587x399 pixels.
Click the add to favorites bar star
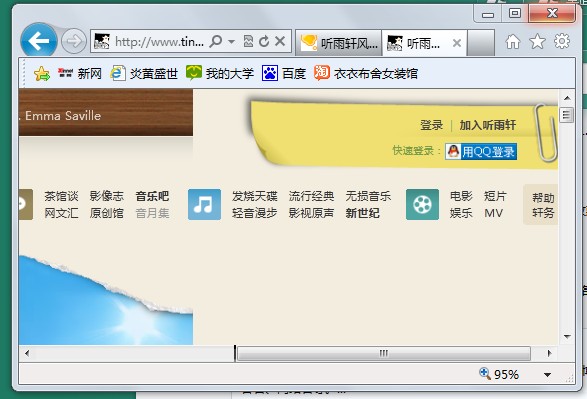[x=42, y=73]
